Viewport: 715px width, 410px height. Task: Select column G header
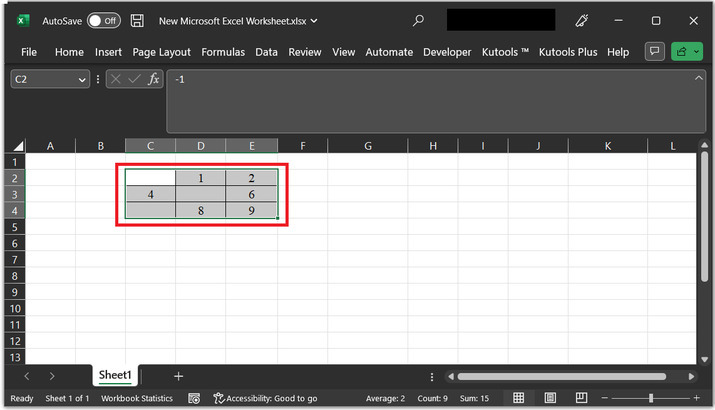pos(368,146)
